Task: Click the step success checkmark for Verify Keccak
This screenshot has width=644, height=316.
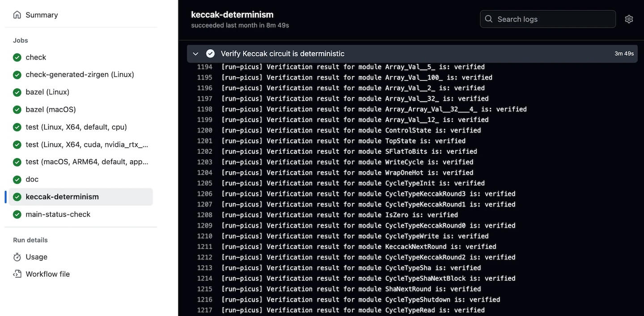Action: [210, 54]
